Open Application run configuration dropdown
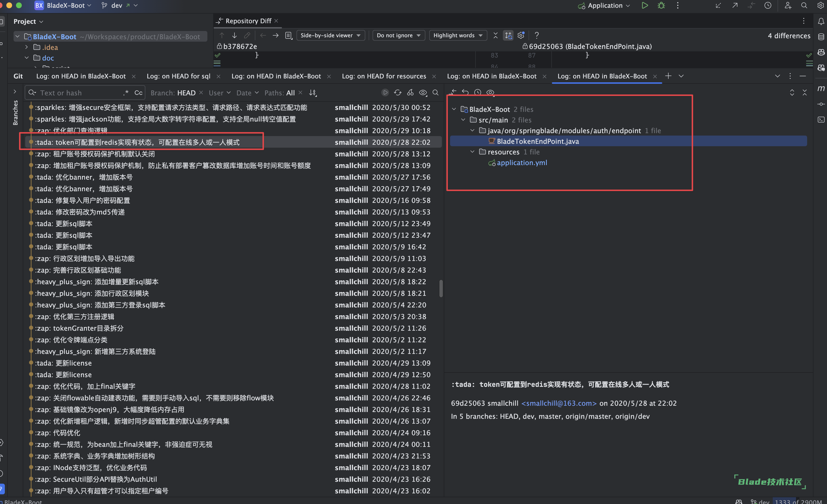Image resolution: width=827 pixels, height=504 pixels. [x=604, y=5]
